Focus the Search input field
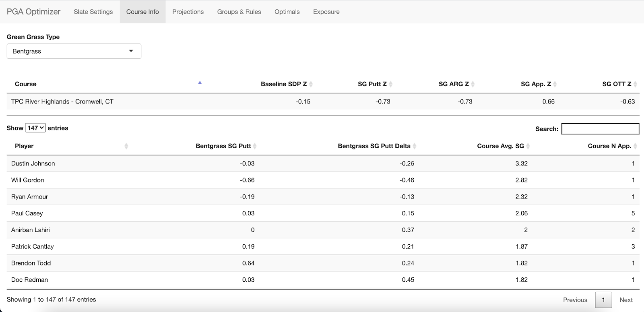This screenshot has height=312, width=644. [600, 129]
